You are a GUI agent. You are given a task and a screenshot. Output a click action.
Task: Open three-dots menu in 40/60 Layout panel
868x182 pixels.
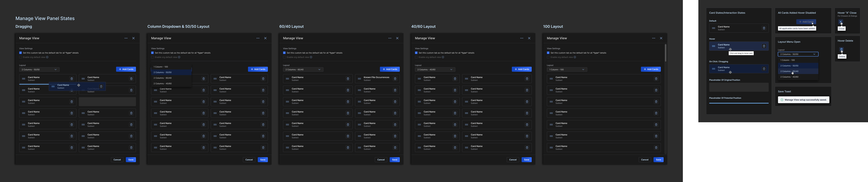(x=522, y=38)
